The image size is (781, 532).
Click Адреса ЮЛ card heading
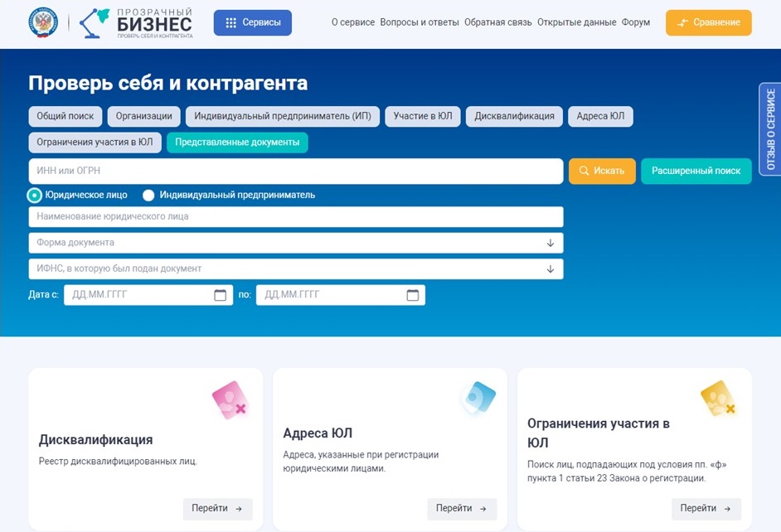(x=318, y=433)
